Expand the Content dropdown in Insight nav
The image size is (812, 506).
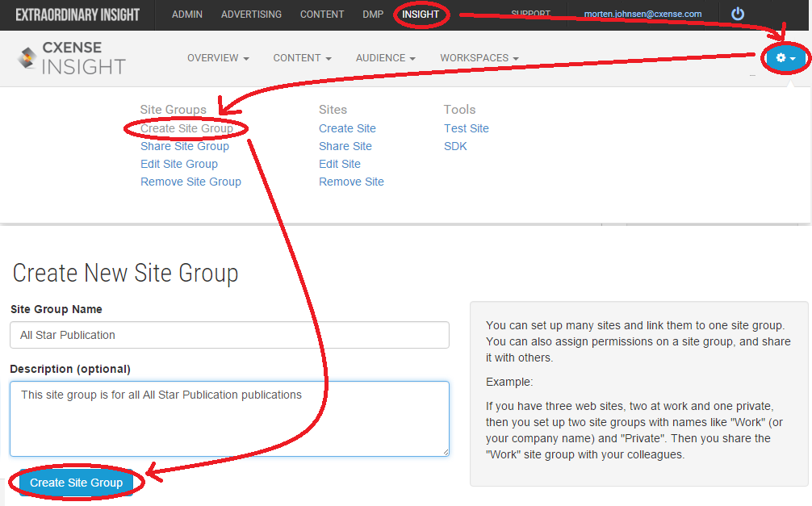pos(302,58)
